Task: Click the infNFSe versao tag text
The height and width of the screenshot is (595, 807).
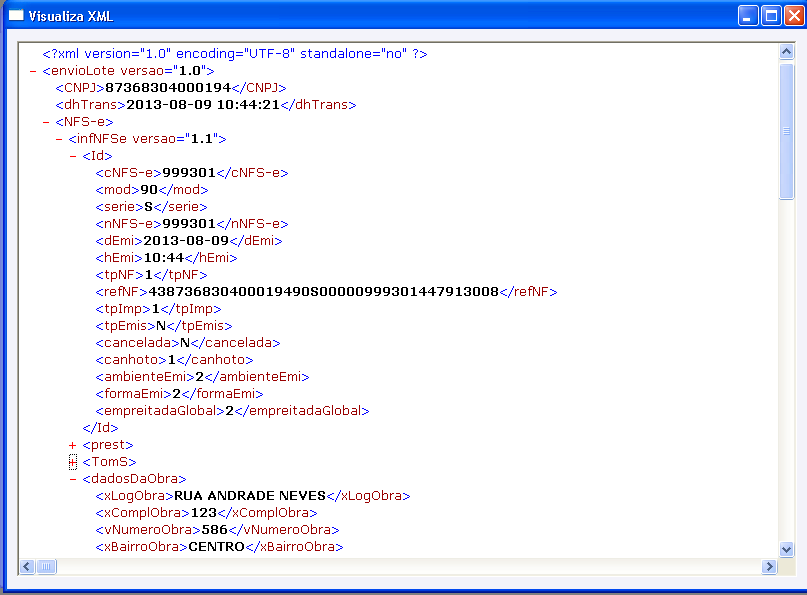Action: pyautogui.click(x=147, y=139)
